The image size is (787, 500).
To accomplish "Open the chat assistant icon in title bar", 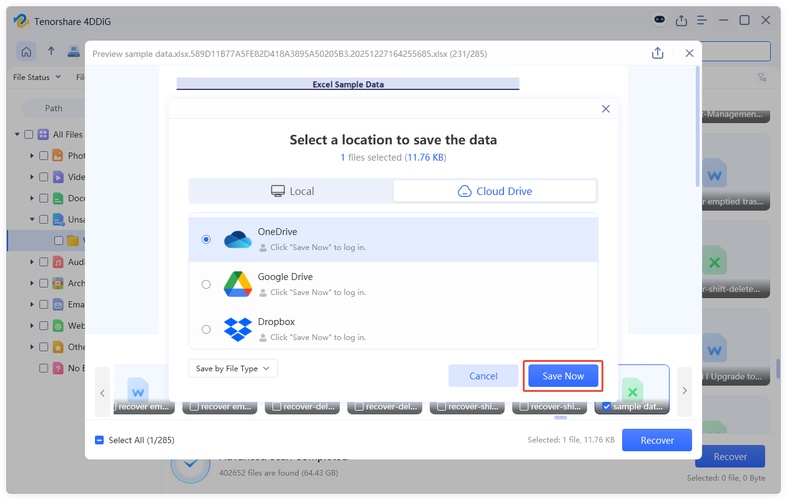I will 660,20.
